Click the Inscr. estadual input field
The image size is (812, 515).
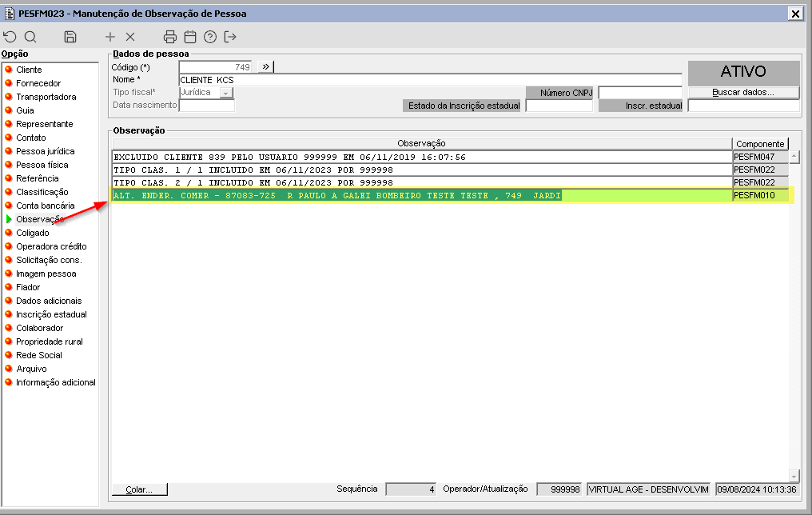point(743,106)
